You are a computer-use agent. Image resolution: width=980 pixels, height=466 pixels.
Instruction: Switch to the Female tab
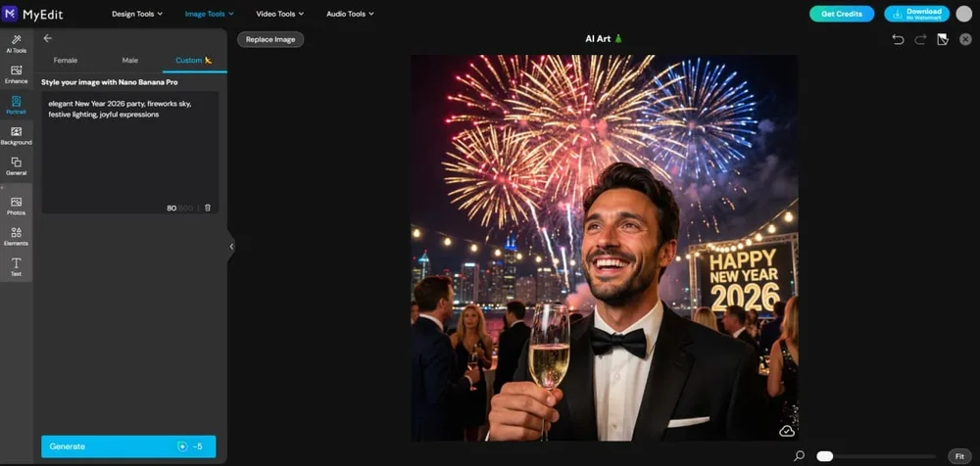66,61
